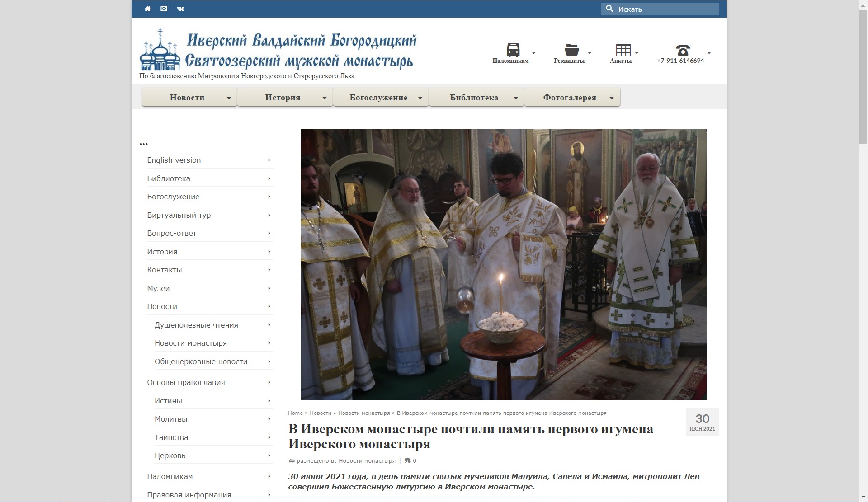Viewport: 868px width, 502px height.
Task: Click the article liturgy photo
Action: [503, 264]
